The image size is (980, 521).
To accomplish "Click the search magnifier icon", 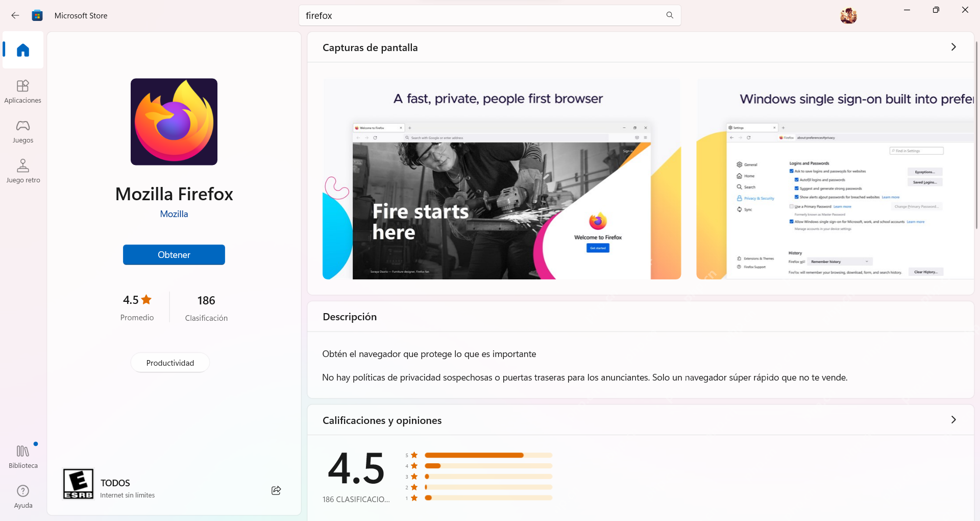I will click(670, 15).
